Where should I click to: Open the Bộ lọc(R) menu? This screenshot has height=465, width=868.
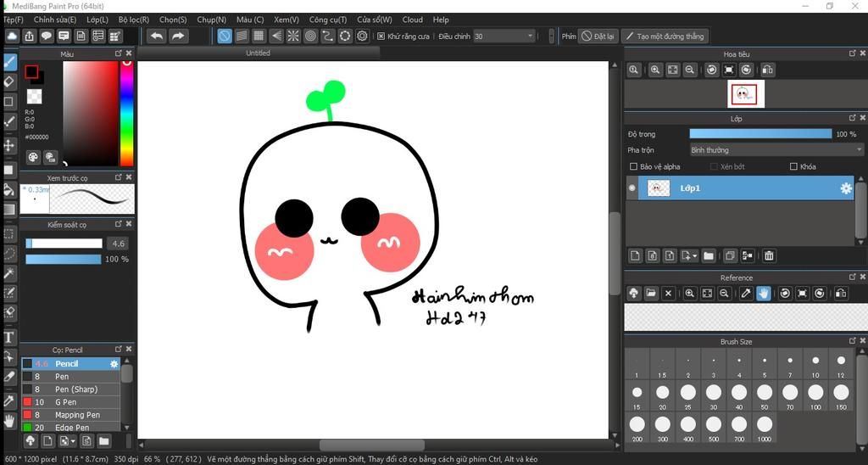click(x=134, y=20)
